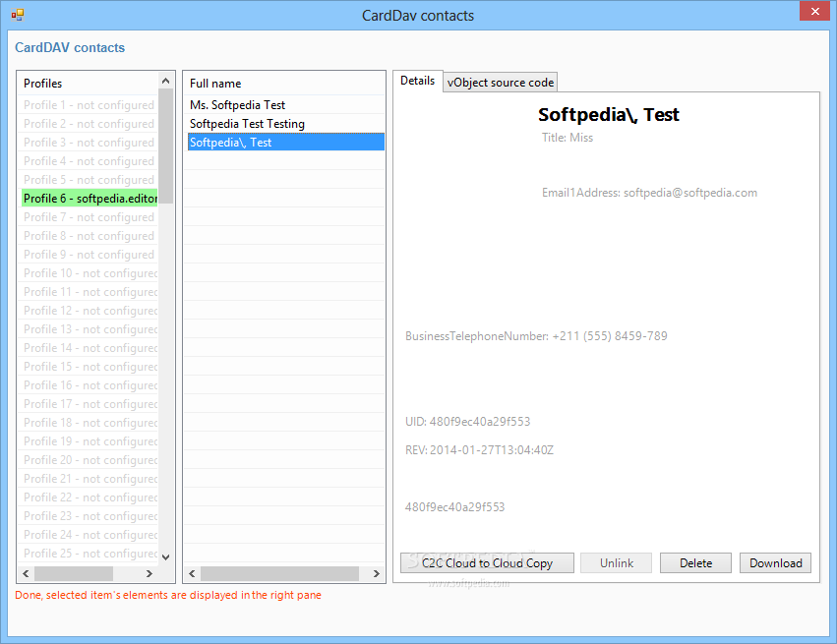Image resolution: width=837 pixels, height=644 pixels.
Task: Click Full name list scroll left arrow
Action: pyautogui.click(x=192, y=573)
